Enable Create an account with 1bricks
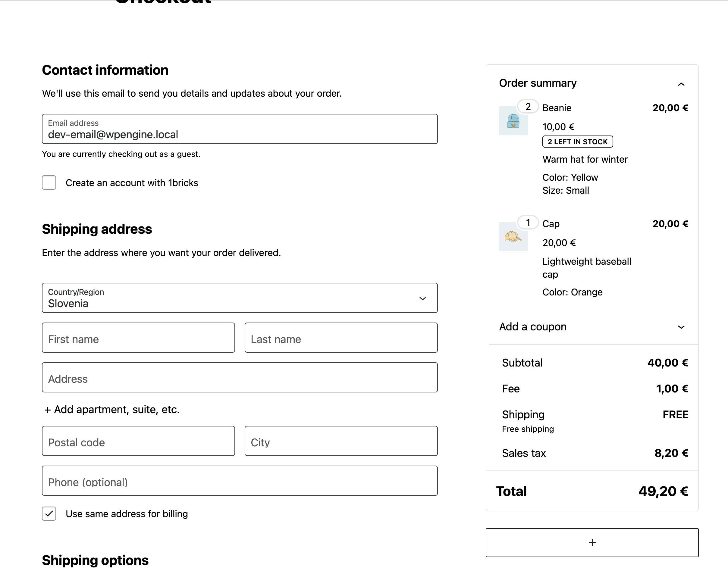Image resolution: width=728 pixels, height=568 pixels. click(49, 183)
